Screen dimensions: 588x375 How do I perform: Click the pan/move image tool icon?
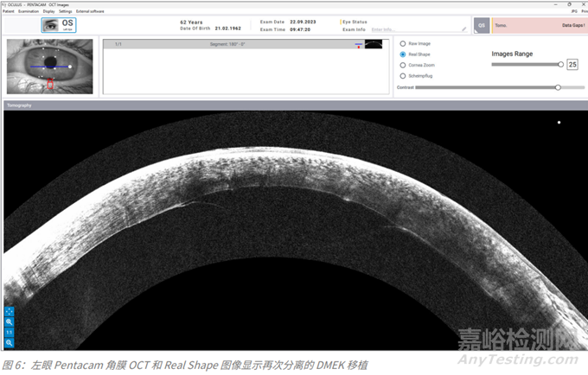tap(9, 311)
